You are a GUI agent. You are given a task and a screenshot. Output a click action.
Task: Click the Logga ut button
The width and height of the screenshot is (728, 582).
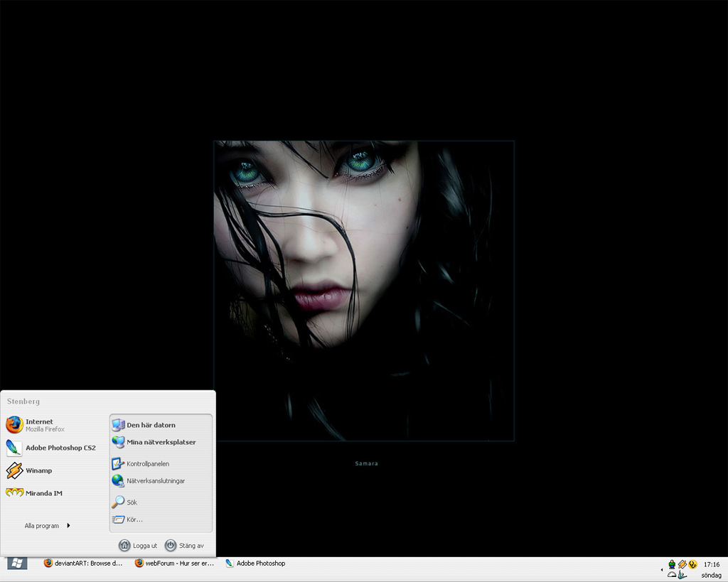138,545
